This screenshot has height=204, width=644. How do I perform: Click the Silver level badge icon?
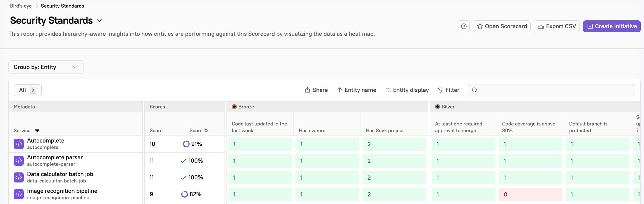(x=438, y=107)
